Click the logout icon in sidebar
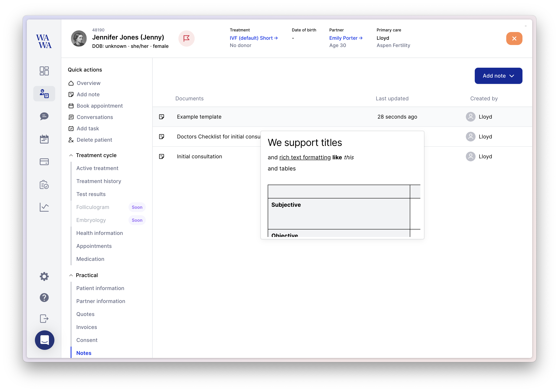The width and height of the screenshot is (559, 392). [44, 318]
